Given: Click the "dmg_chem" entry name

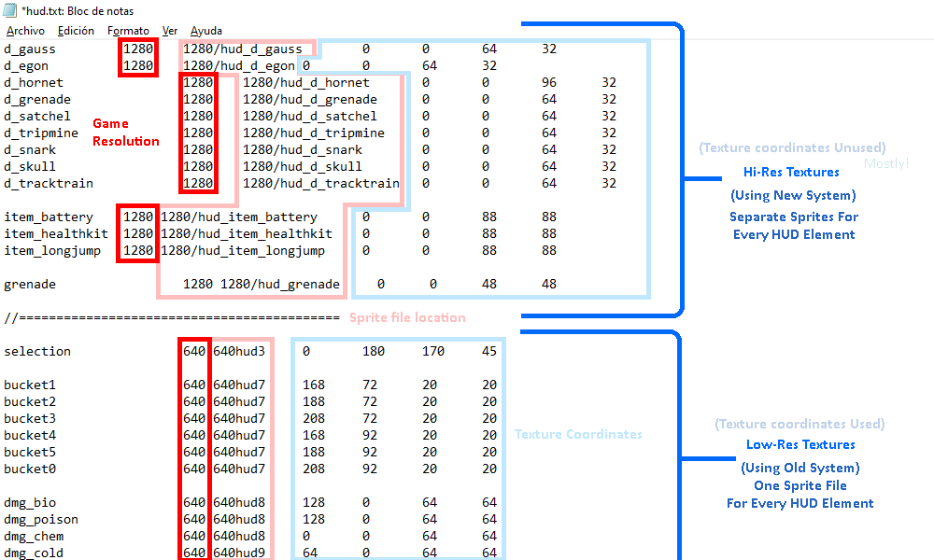Looking at the screenshot, I should (34, 536).
